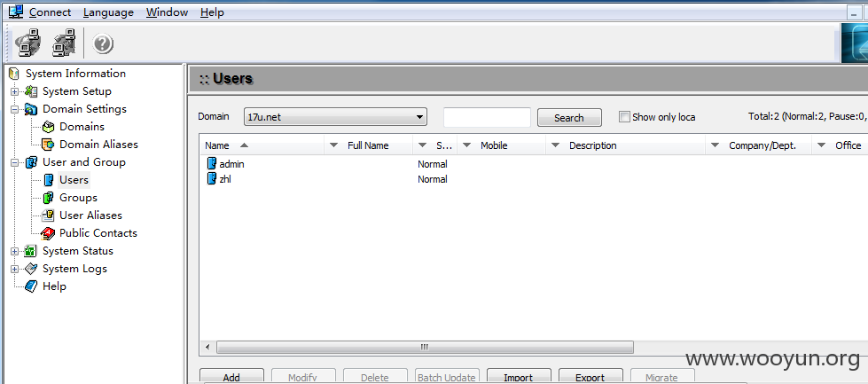This screenshot has width=868, height=384.
Task: Open the Company/Dept. column filter arrow
Action: (x=715, y=145)
